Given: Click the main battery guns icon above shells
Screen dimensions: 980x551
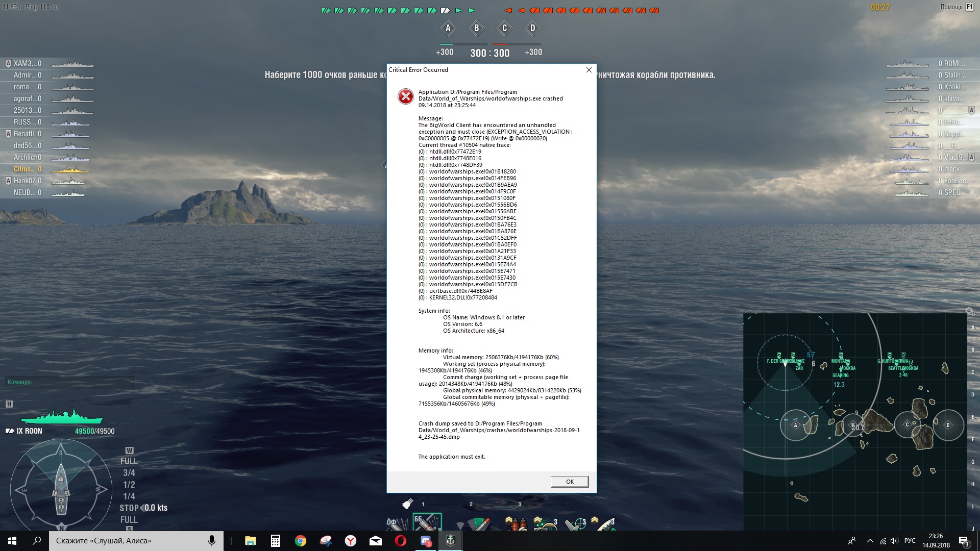Looking at the screenshot, I should (x=407, y=504).
